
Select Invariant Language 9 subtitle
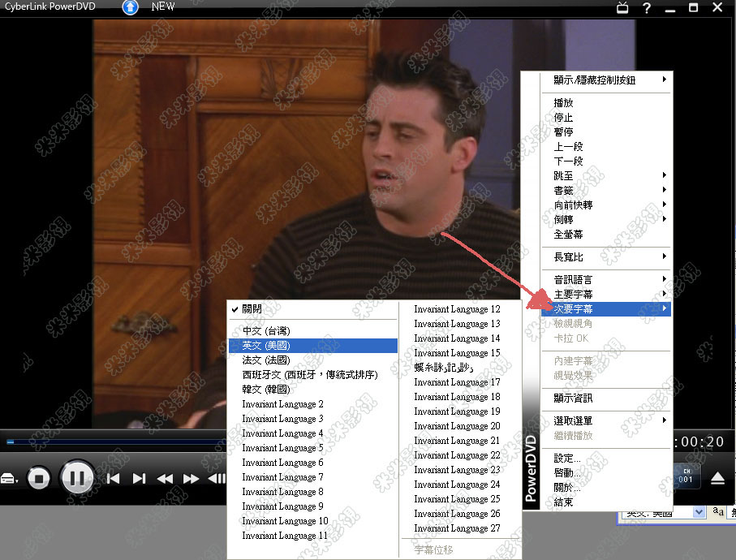point(313,506)
